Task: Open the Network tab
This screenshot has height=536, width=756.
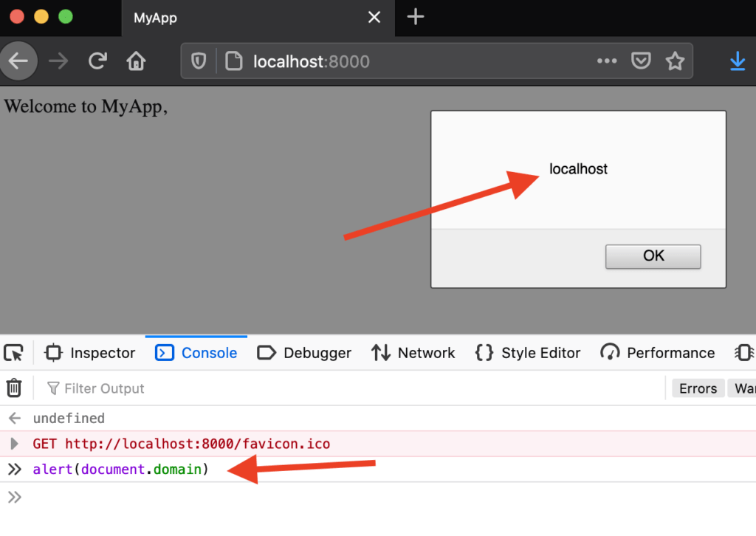Action: (413, 353)
